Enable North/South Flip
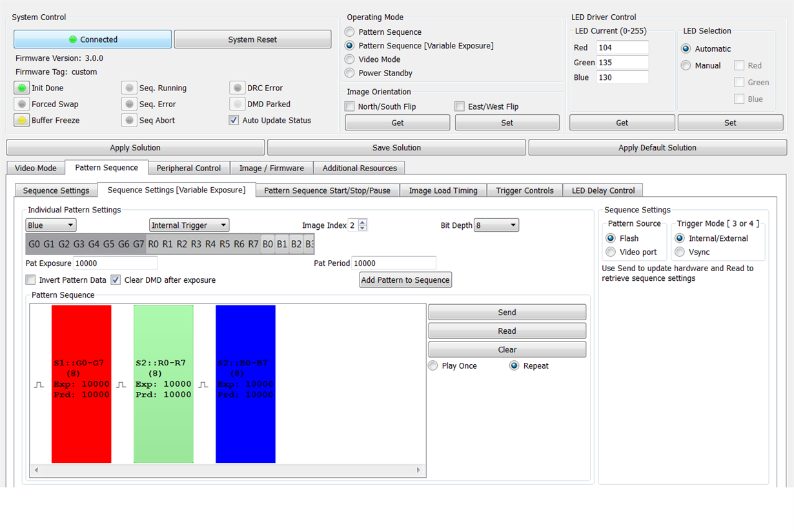 coord(350,107)
